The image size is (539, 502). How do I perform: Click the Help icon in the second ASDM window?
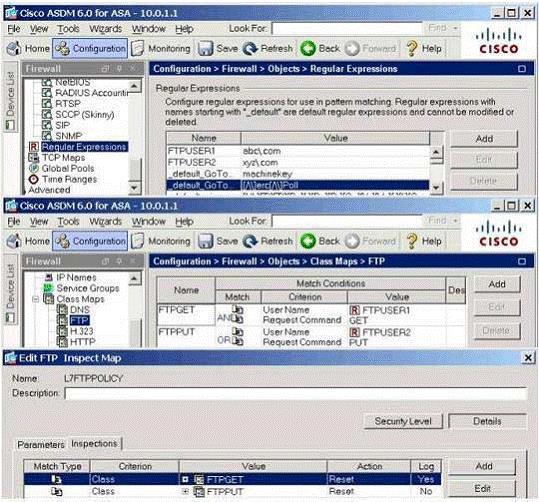tap(412, 241)
